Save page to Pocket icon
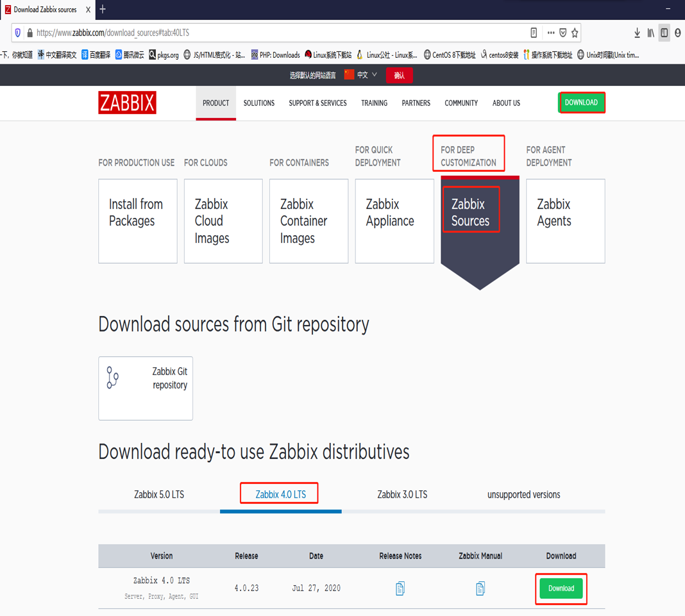 point(563,33)
